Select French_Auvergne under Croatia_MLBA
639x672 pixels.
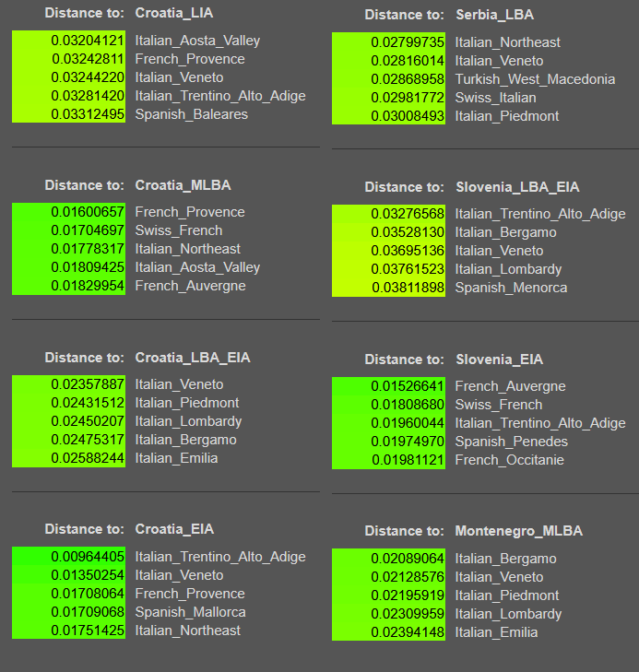pyautogui.click(x=190, y=286)
